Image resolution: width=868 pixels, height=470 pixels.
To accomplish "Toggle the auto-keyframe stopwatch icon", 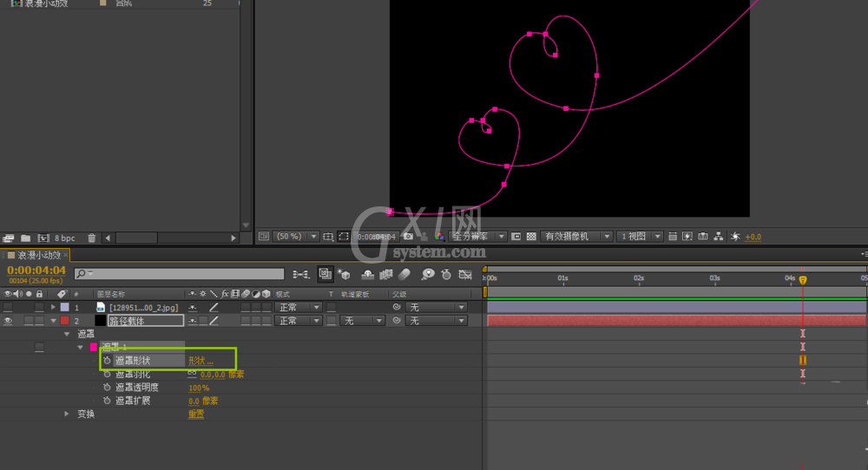I will point(446,274).
